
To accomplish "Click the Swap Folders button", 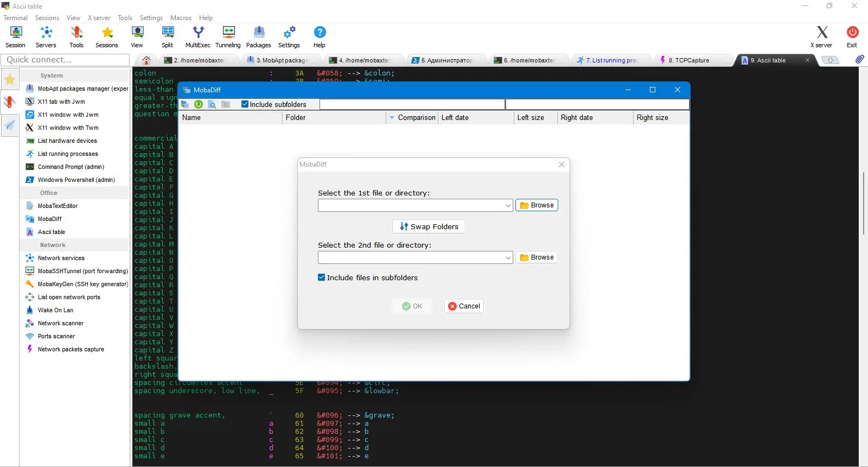I will click(x=429, y=226).
